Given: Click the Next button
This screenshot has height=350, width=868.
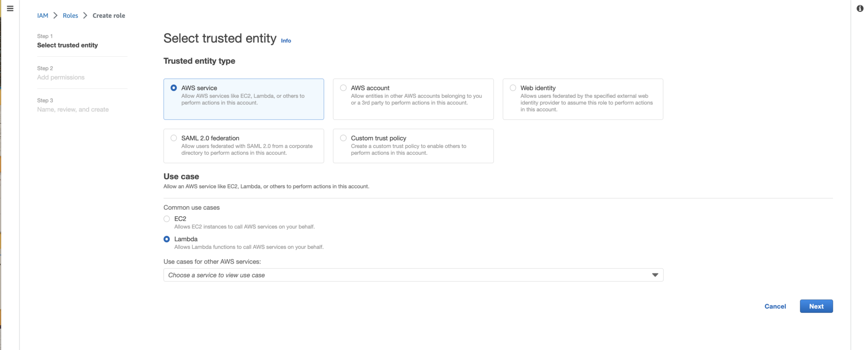Looking at the screenshot, I should pos(816,306).
